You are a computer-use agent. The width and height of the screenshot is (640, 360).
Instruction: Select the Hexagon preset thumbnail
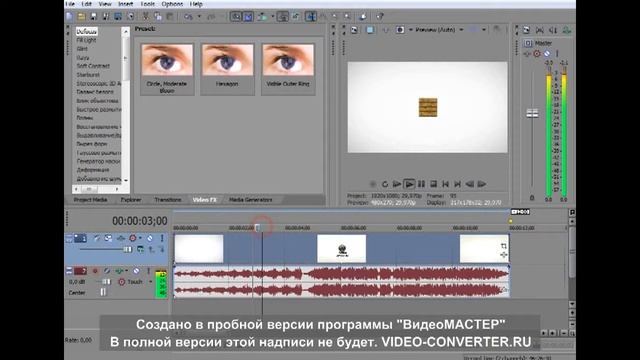227,61
